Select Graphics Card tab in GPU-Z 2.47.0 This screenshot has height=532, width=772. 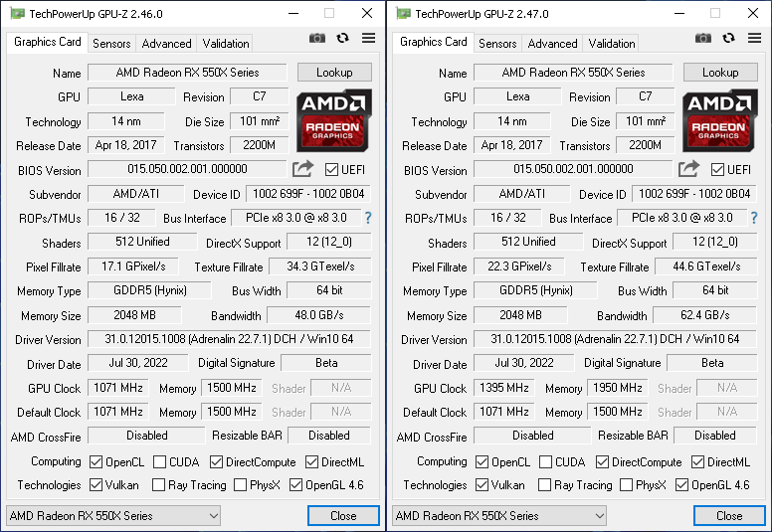pyautogui.click(x=434, y=42)
